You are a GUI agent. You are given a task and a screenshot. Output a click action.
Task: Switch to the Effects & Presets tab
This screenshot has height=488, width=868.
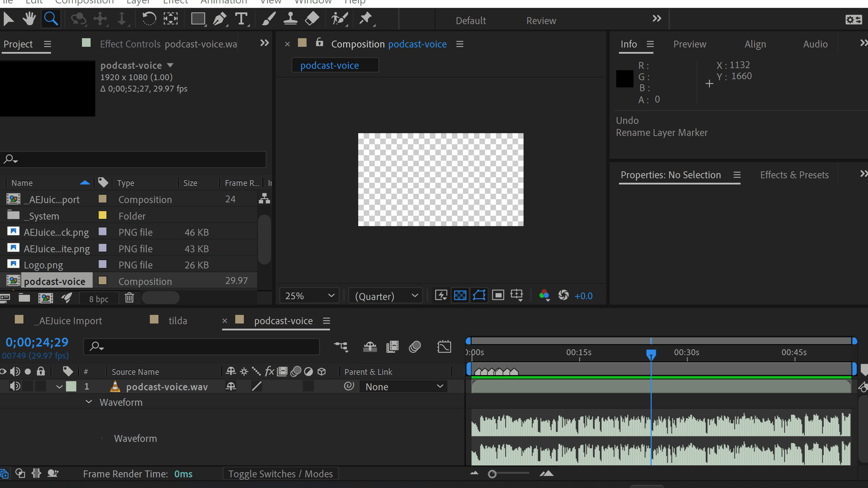pyautogui.click(x=794, y=175)
